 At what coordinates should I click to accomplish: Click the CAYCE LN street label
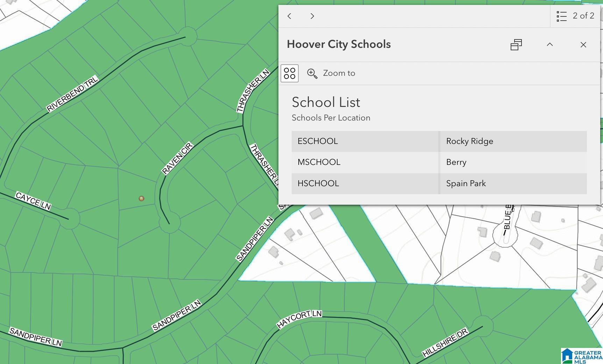click(34, 201)
